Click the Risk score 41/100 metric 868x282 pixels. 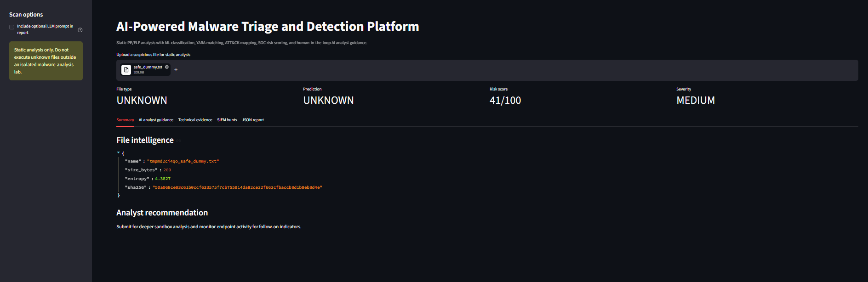point(505,100)
